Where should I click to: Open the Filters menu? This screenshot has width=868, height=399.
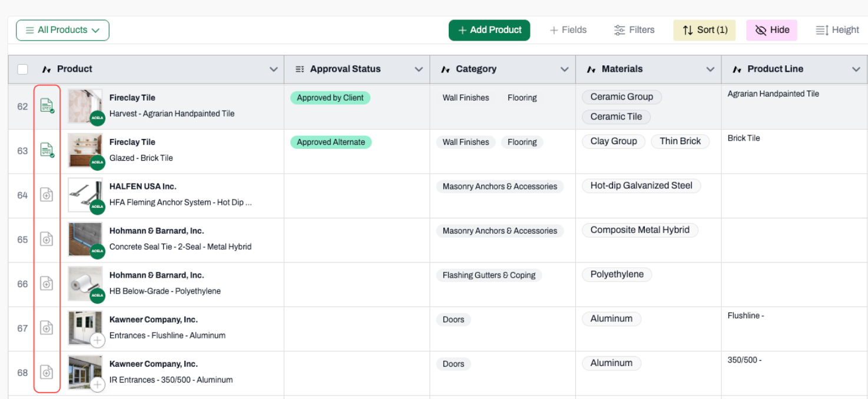click(634, 30)
